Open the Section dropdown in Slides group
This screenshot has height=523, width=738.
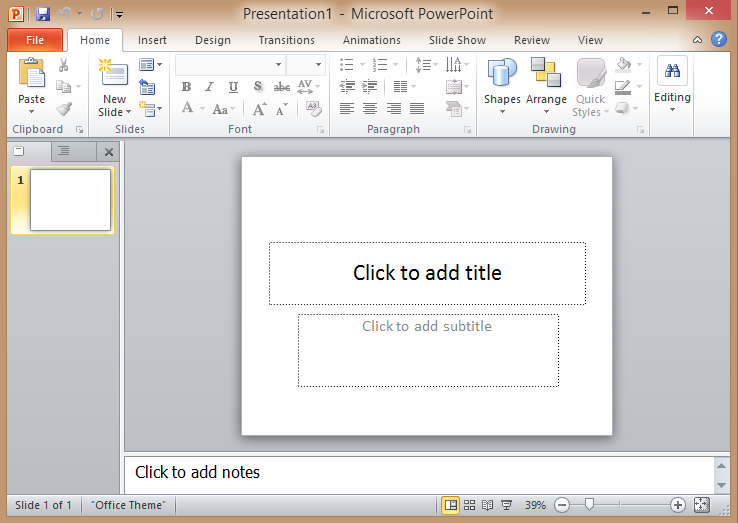point(151,110)
